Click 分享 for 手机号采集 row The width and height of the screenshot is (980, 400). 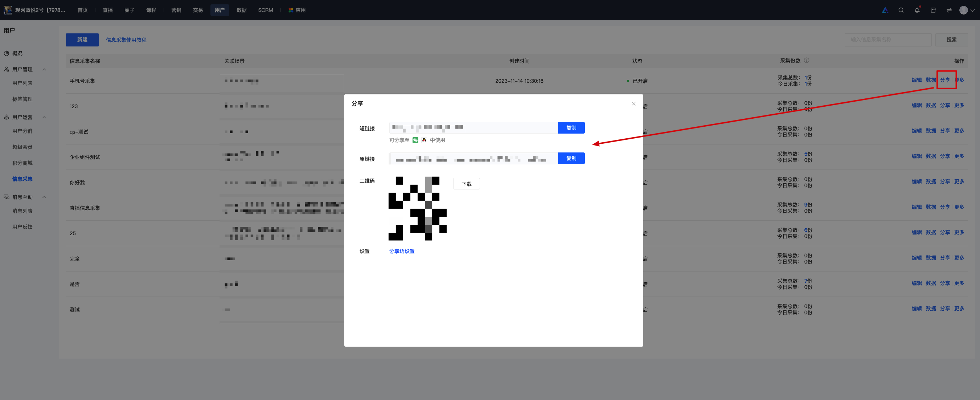(x=945, y=80)
